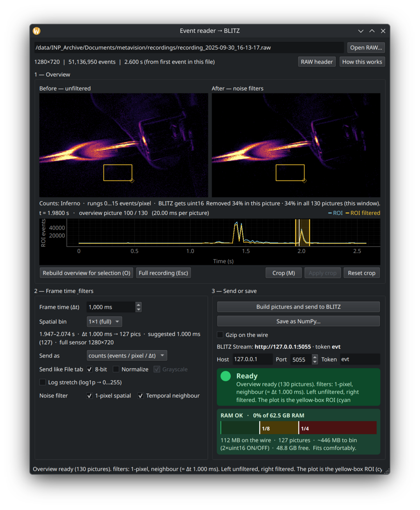Click the Crop (M) button
Image resolution: width=420 pixels, height=510 pixels.
click(283, 273)
